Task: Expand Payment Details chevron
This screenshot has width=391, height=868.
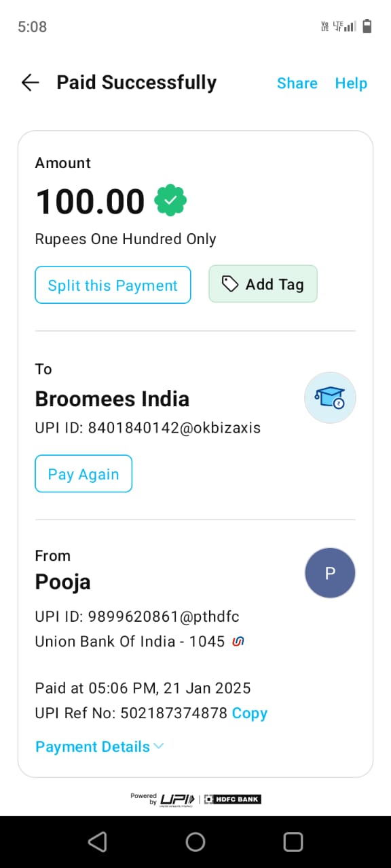Action: coord(159,747)
